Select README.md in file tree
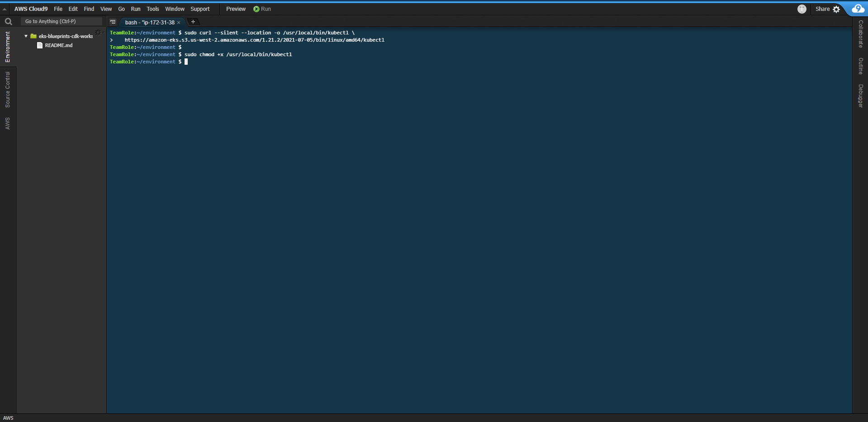868x422 pixels. (58, 45)
